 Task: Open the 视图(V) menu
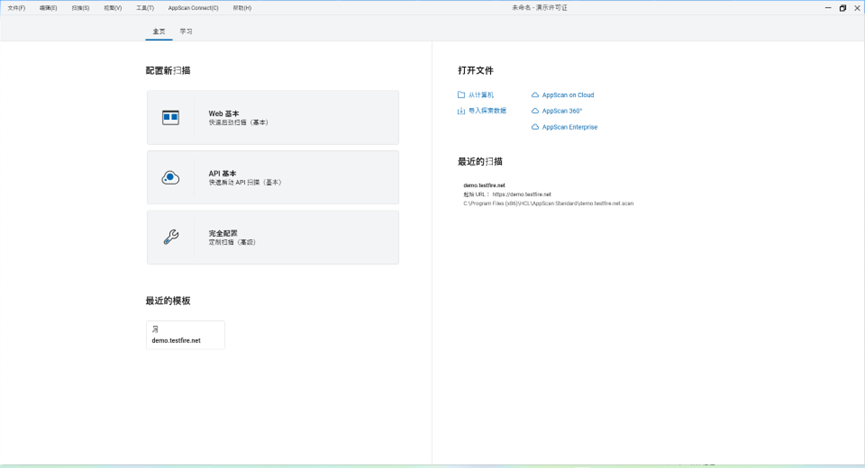(x=113, y=8)
